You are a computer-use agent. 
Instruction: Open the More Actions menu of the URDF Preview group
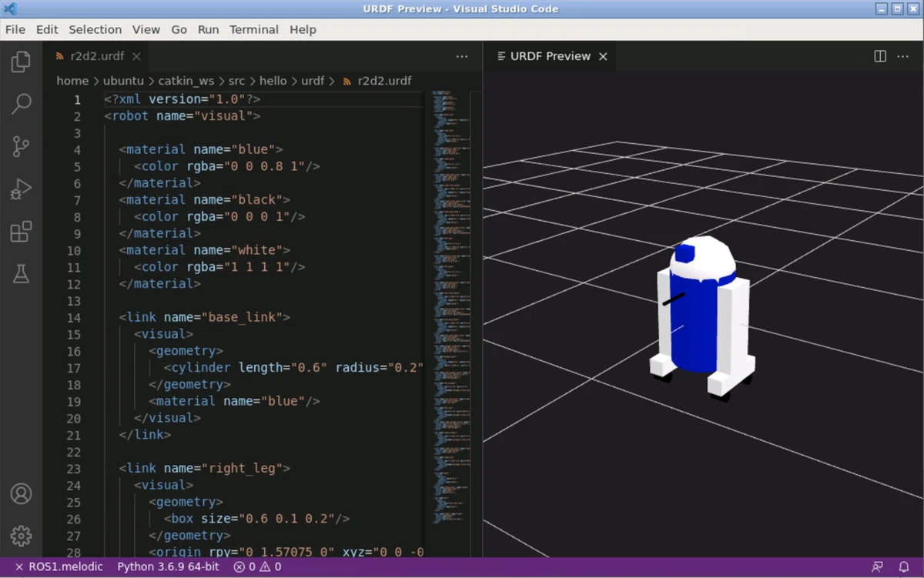(x=903, y=56)
